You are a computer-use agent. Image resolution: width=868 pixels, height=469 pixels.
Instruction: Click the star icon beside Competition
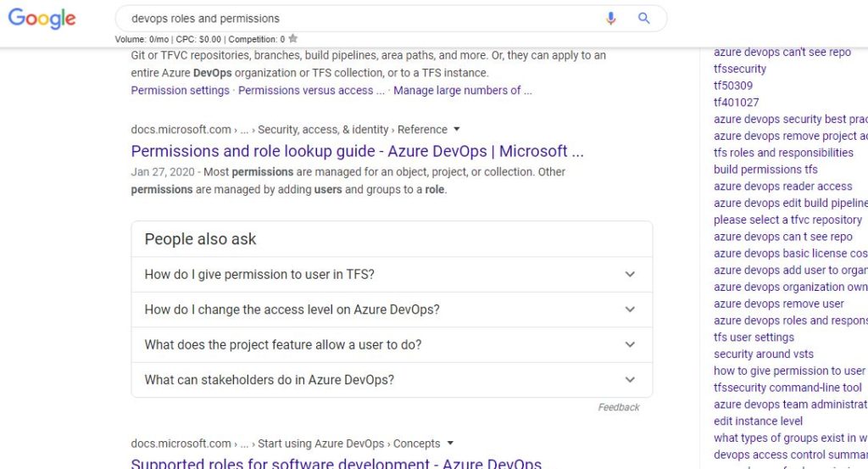click(x=293, y=38)
